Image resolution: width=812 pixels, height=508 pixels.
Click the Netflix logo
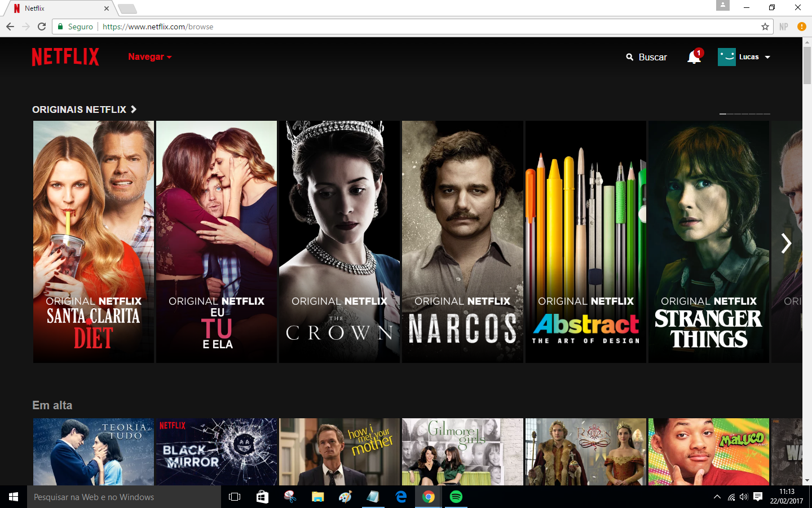pos(65,56)
